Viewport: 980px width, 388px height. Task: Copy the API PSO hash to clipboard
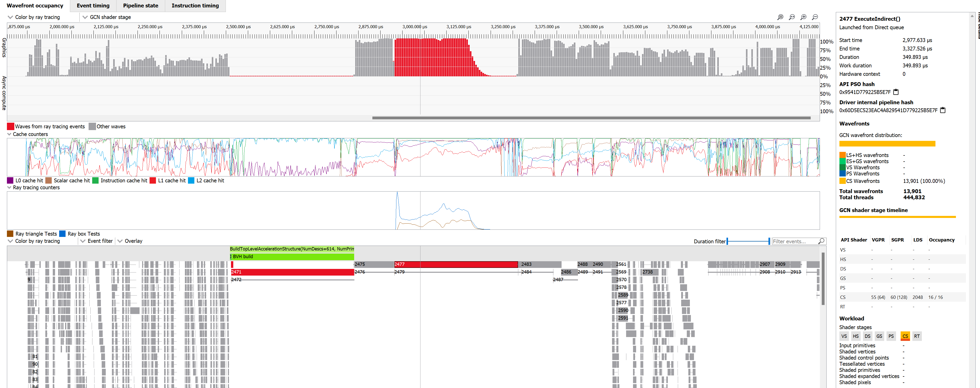coord(896,92)
